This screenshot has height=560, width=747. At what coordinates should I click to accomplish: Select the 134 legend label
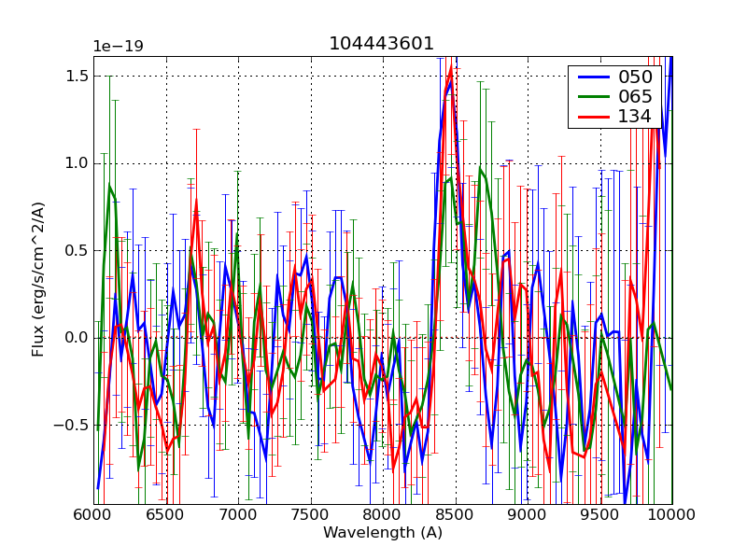[x=634, y=116]
